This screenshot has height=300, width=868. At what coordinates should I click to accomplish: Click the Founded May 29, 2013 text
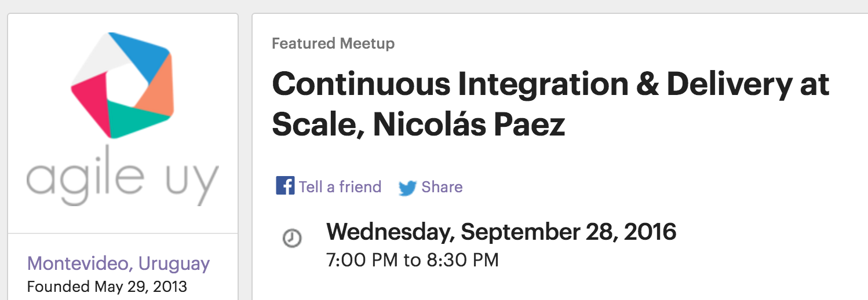point(107,286)
